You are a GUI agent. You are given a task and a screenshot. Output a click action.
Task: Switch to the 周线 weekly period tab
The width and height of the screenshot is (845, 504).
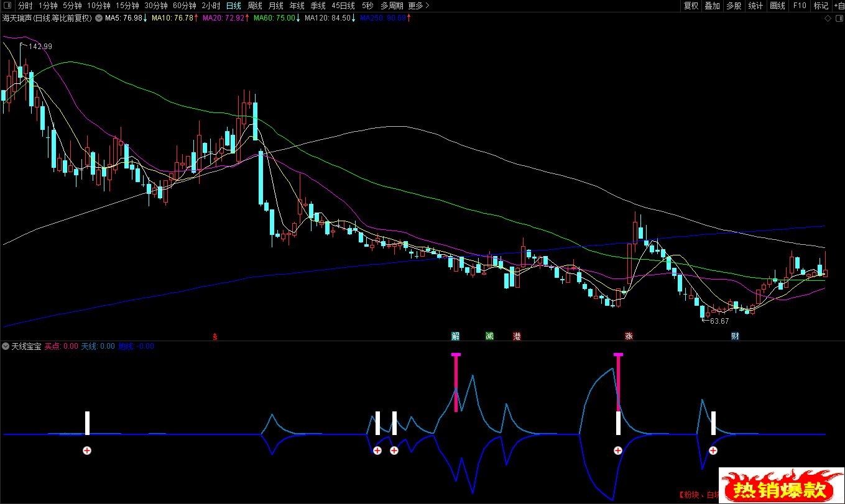(x=255, y=6)
